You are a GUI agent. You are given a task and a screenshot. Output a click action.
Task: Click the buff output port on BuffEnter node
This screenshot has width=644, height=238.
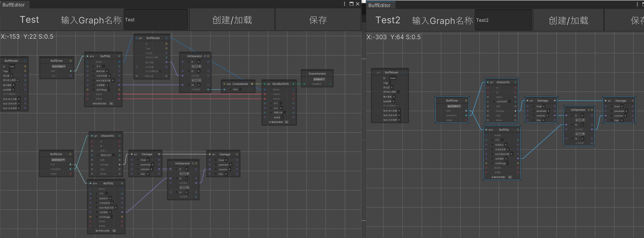point(71,71)
